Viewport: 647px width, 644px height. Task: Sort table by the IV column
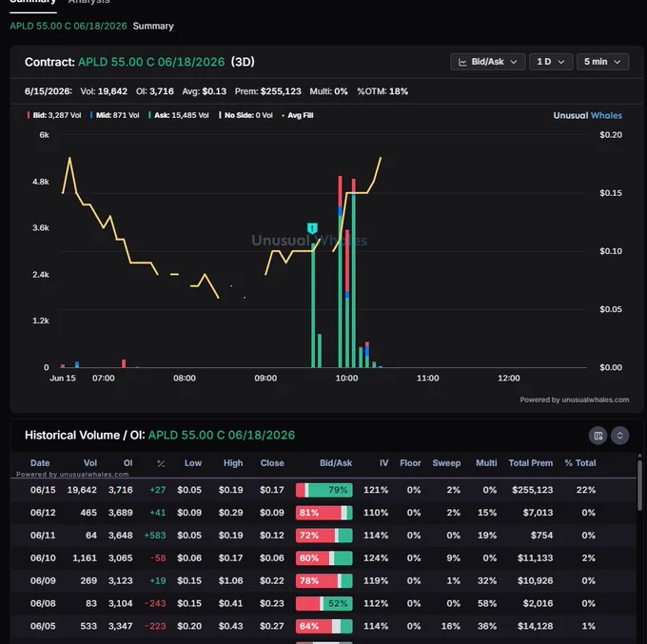383,463
